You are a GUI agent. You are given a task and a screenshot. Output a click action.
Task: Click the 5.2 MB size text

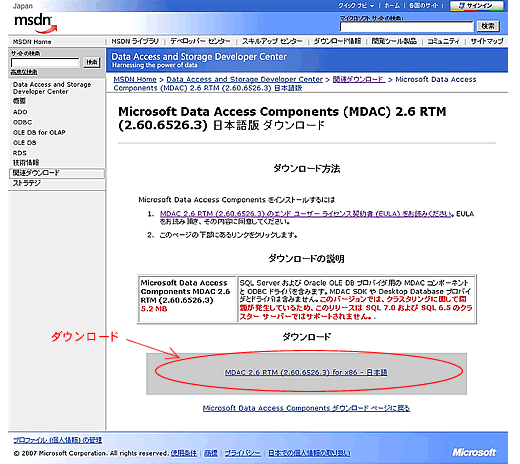(x=154, y=309)
